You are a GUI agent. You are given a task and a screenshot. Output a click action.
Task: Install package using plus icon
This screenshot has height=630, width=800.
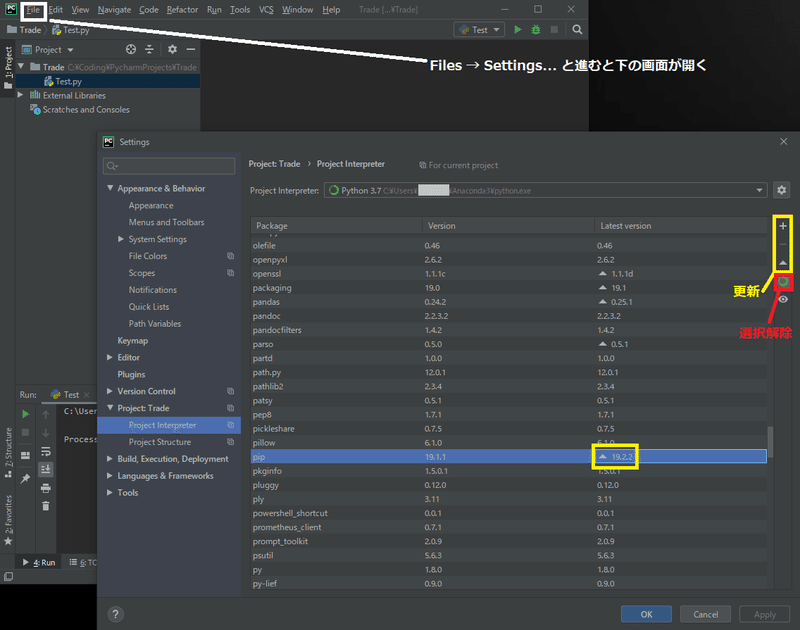(783, 225)
